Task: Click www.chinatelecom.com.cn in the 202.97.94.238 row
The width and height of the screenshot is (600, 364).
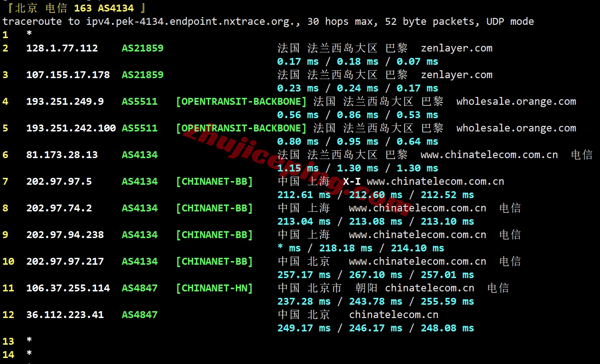Action: click(x=417, y=235)
